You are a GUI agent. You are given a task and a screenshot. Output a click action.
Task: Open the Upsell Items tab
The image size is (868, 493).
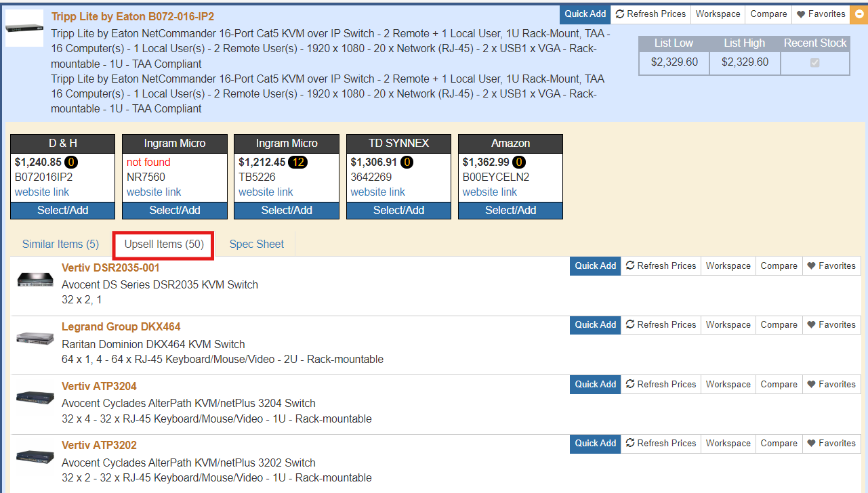click(x=164, y=244)
